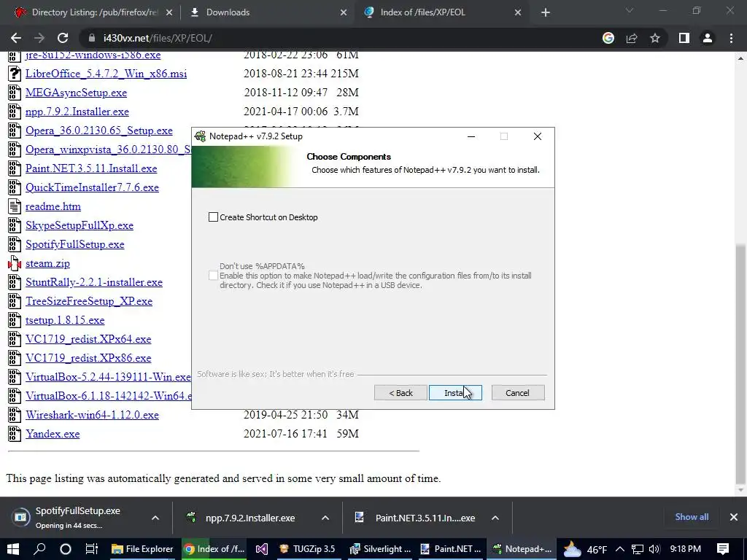747x560 pixels.
Task: Show hidden system tray icons chevron
Action: click(x=620, y=549)
